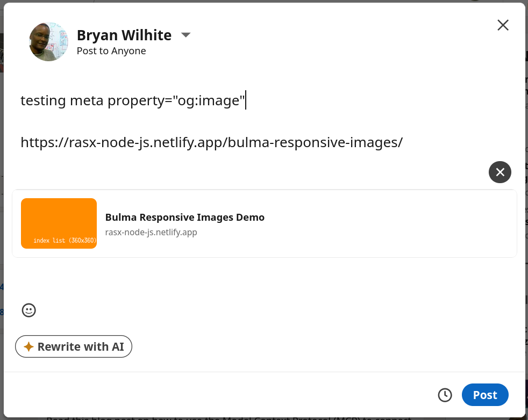
Task: Click Bryan Wilhite's profile picture
Action: click(48, 41)
